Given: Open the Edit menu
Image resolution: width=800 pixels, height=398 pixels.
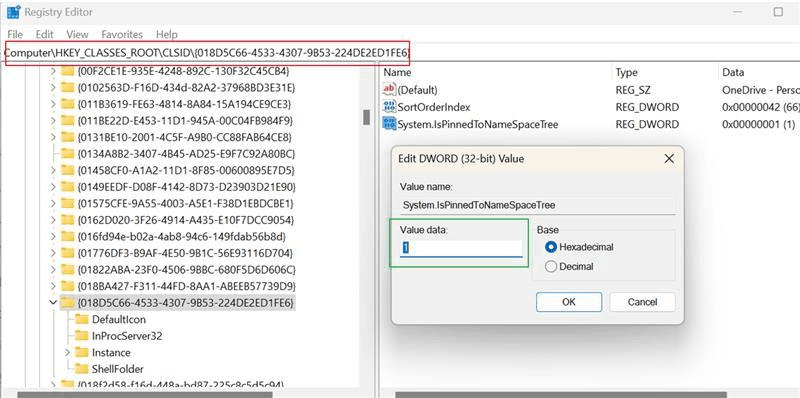Looking at the screenshot, I should (44, 34).
